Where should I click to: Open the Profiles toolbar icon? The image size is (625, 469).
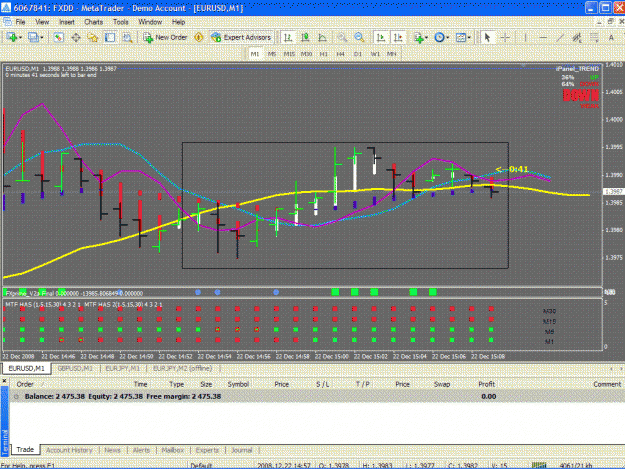pyautogui.click(x=33, y=37)
